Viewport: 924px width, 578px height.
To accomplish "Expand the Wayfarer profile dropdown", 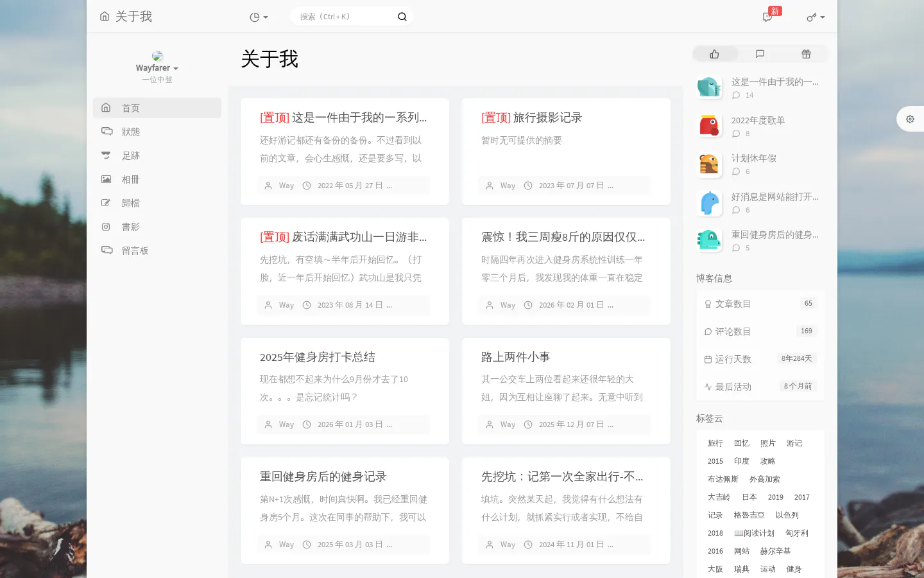I will [x=157, y=68].
